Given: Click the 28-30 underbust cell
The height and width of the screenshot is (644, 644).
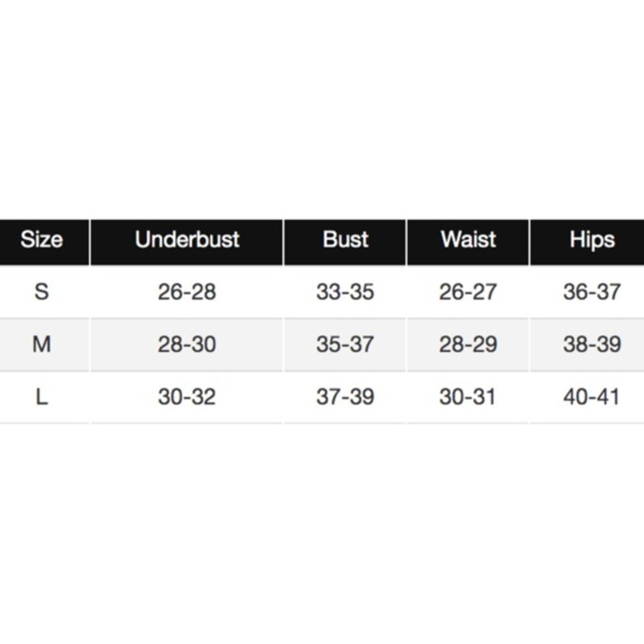Looking at the screenshot, I should (187, 345).
